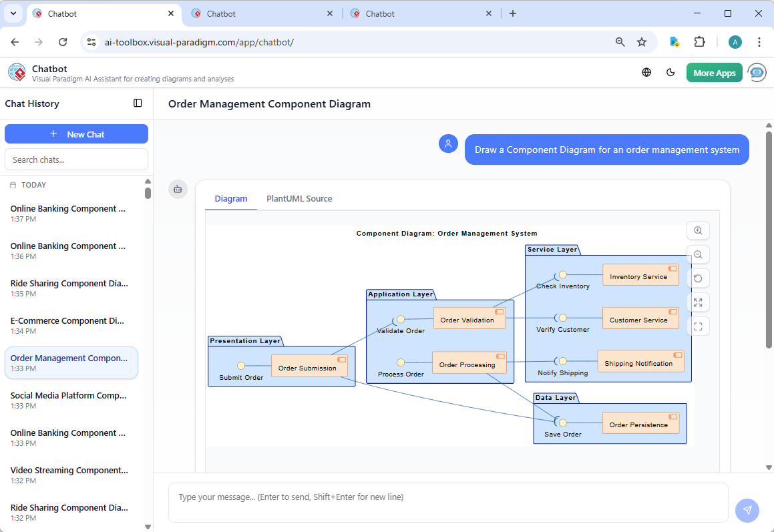The height and width of the screenshot is (532, 774).
Task: Open the browser profile avatar menu
Action: click(x=735, y=41)
